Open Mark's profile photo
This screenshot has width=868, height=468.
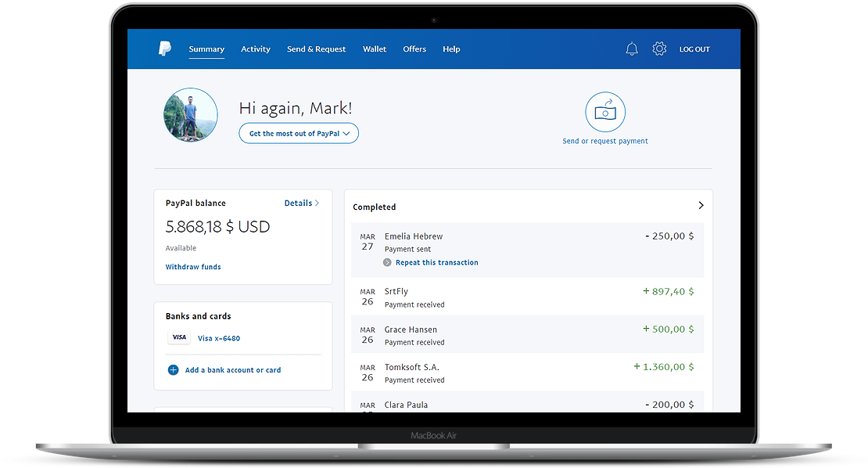point(191,114)
